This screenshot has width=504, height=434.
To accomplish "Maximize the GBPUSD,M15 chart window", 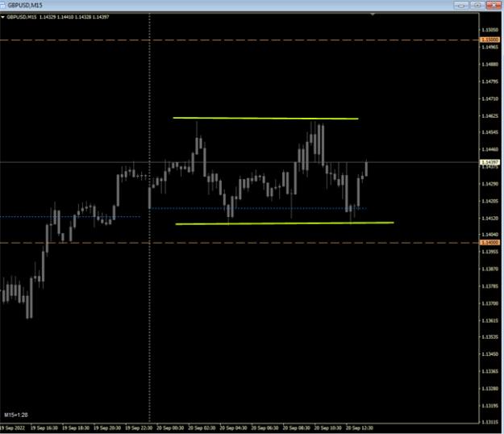I will coord(477,5).
